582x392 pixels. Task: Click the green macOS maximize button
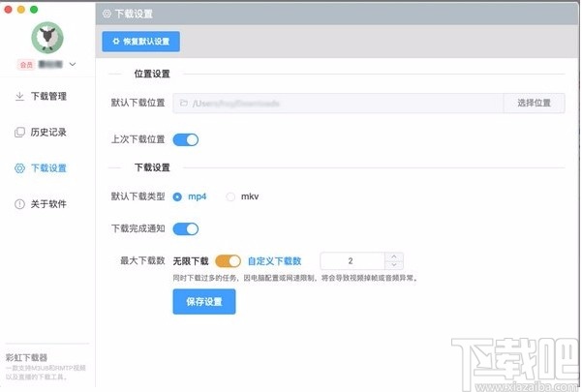34,10
